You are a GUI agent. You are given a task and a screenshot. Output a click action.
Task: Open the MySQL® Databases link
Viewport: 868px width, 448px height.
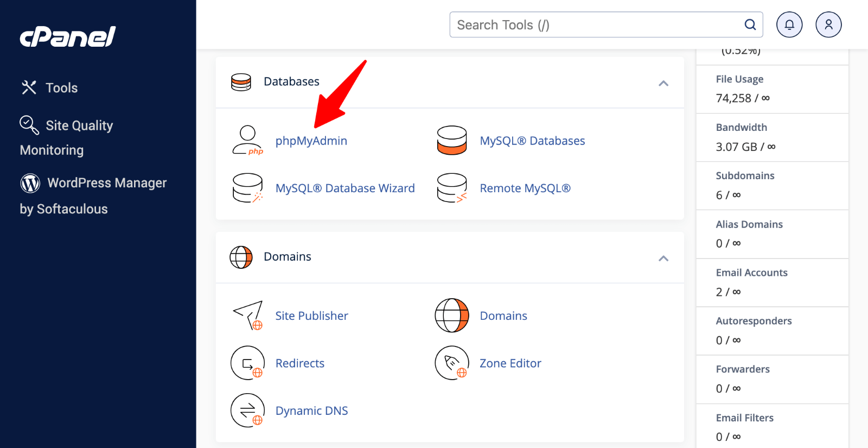pyautogui.click(x=532, y=141)
